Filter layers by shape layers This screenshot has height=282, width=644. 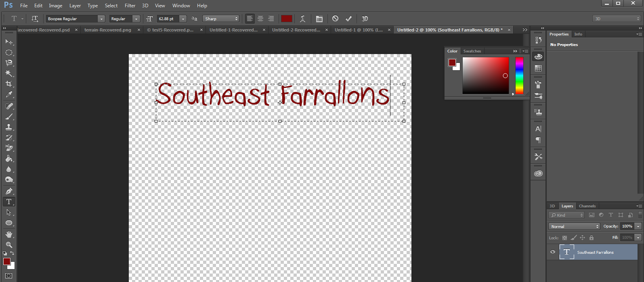pyautogui.click(x=621, y=215)
